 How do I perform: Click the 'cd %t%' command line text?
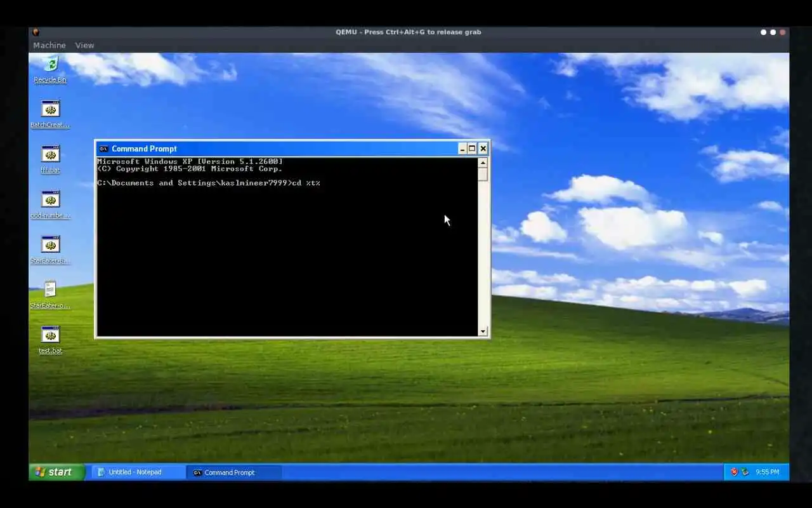point(306,183)
